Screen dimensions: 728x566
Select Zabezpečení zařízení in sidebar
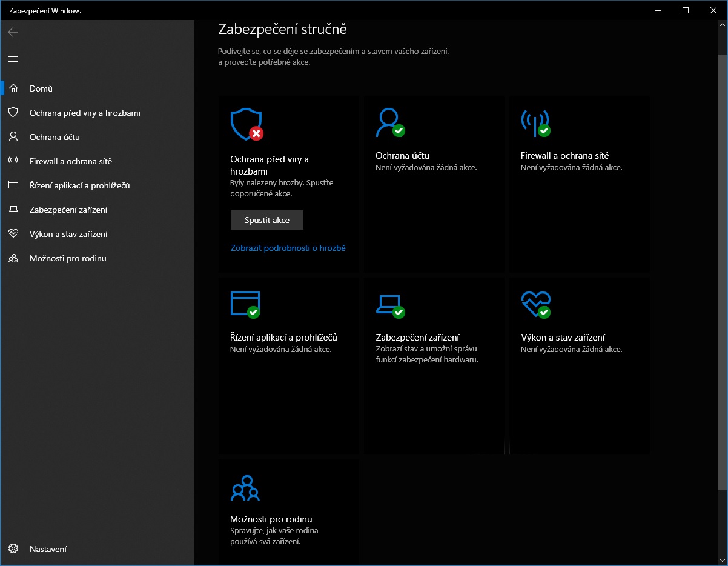coord(97,210)
